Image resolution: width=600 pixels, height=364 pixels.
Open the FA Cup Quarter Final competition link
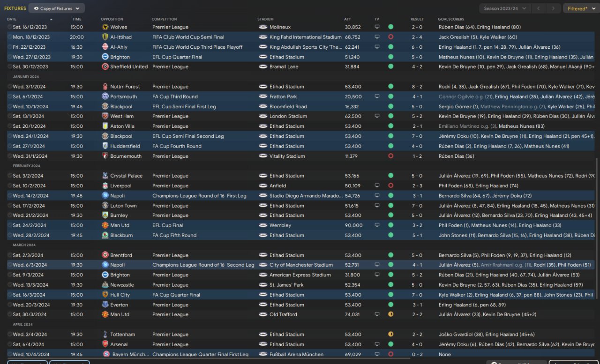[x=176, y=295]
